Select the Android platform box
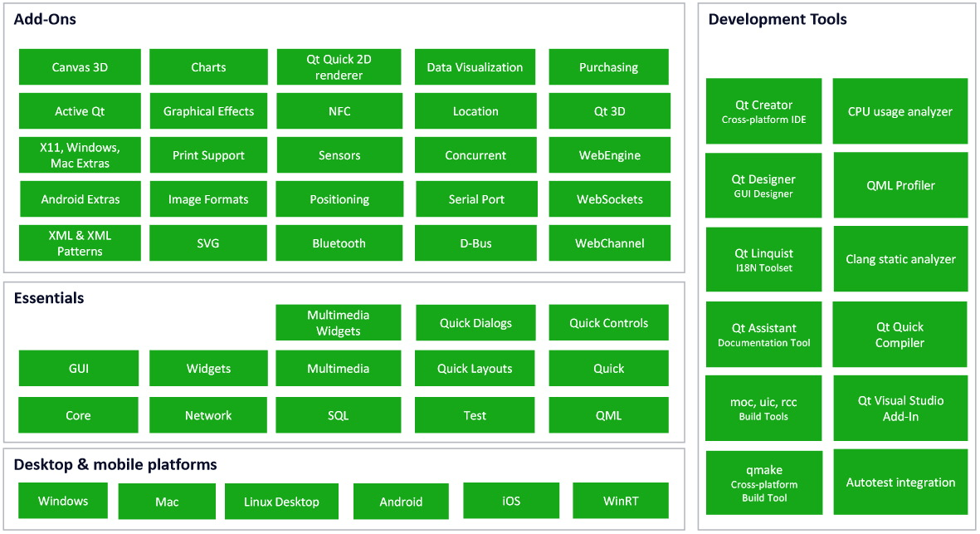980x534 pixels. tap(402, 502)
